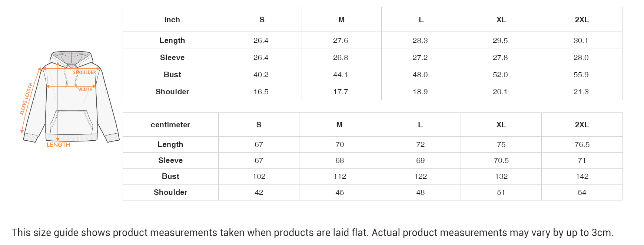
Task: Select the 21.3 shoulder value cell
Action: coord(581,92)
